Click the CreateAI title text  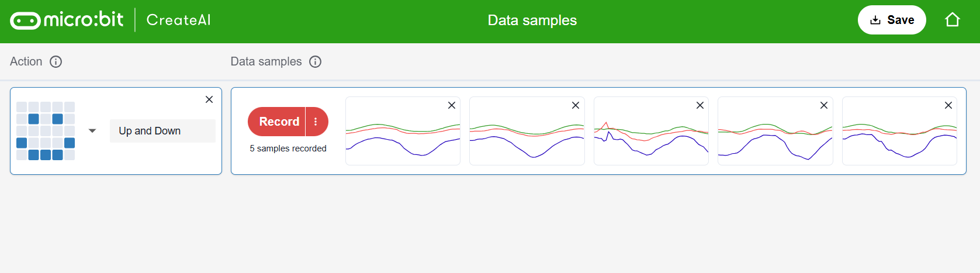[x=178, y=20]
